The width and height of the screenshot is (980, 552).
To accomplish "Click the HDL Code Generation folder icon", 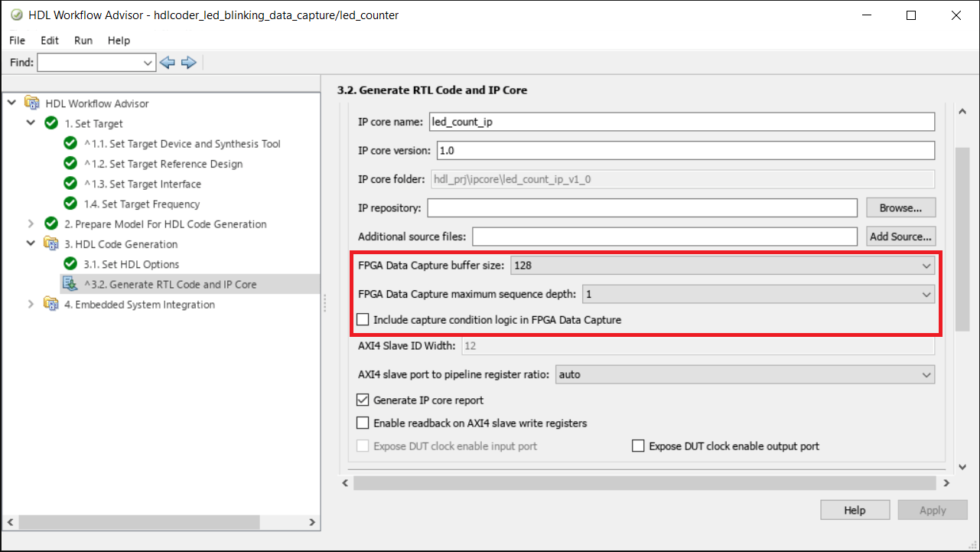I will (51, 244).
